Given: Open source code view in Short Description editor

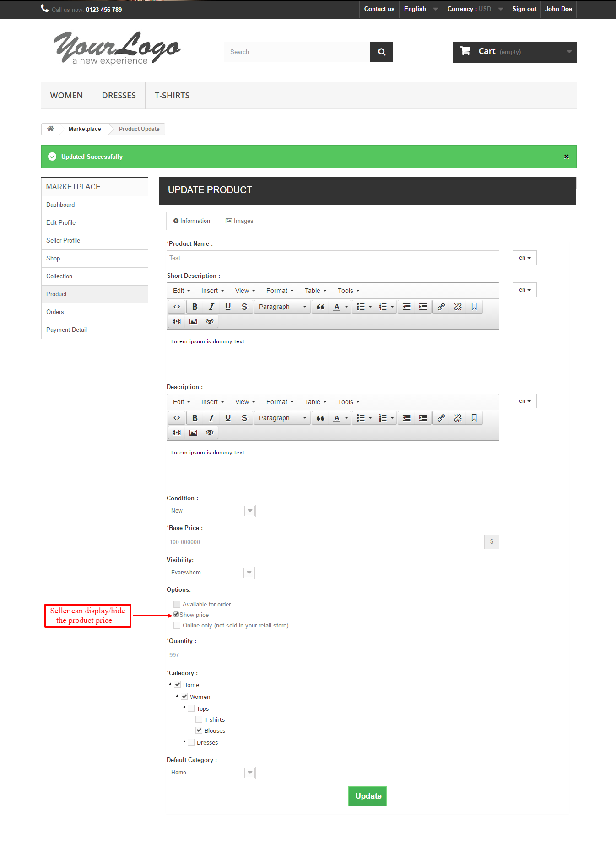Looking at the screenshot, I should 177,307.
